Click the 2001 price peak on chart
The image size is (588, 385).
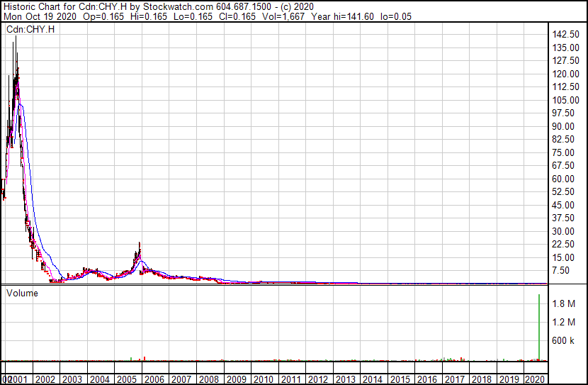pyautogui.click(x=15, y=39)
